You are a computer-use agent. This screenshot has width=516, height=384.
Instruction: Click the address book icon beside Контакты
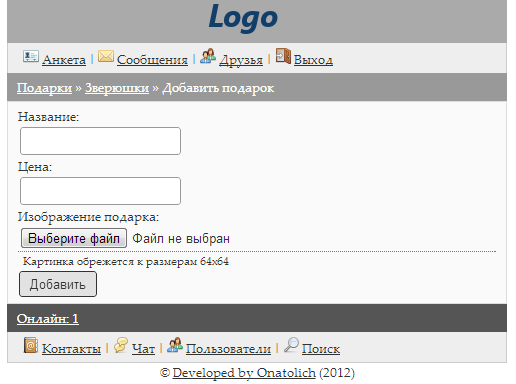click(31, 345)
